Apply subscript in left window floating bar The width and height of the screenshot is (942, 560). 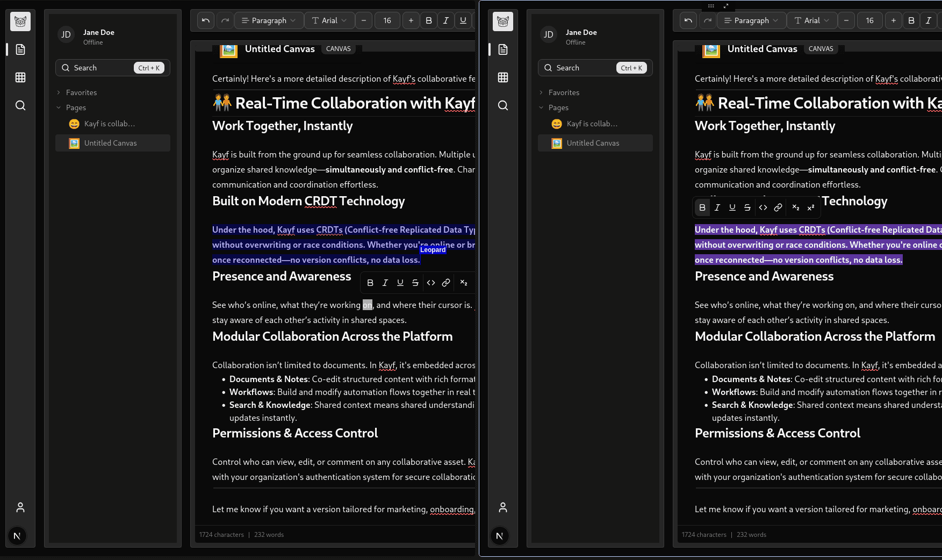tap(464, 283)
